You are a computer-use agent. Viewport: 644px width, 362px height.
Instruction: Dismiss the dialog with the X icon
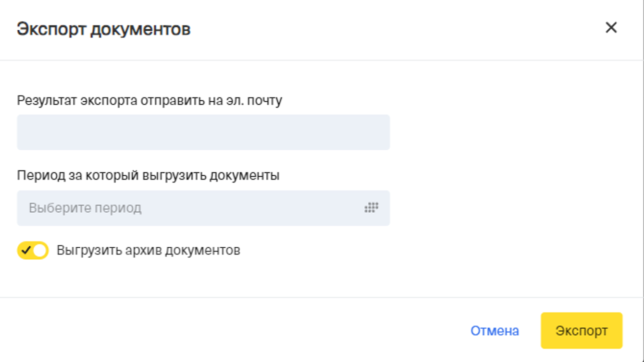click(x=611, y=28)
